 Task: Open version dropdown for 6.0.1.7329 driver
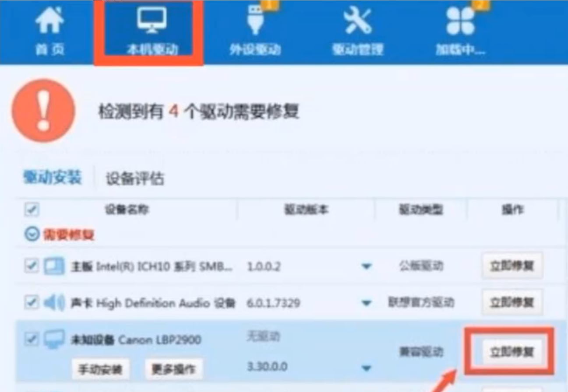pyautogui.click(x=366, y=303)
